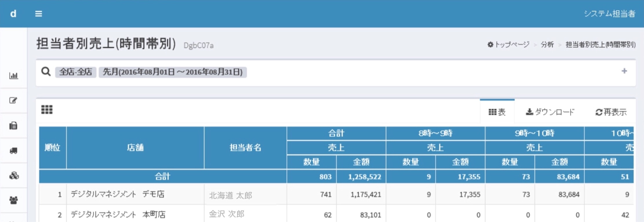Click the magnifier search icon

pos(46,71)
